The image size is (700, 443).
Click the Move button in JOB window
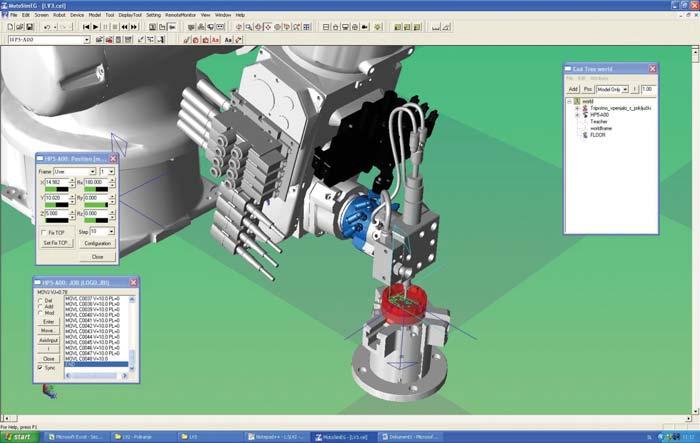click(48, 331)
